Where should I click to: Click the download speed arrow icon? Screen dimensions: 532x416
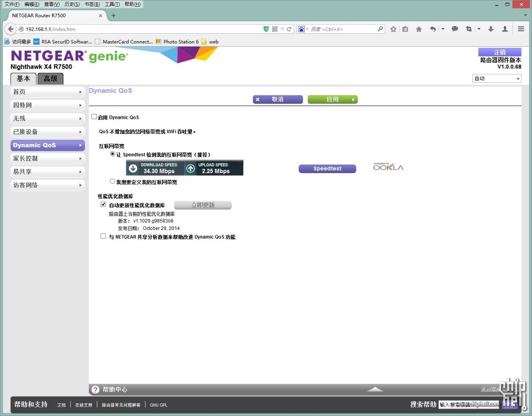point(133,168)
